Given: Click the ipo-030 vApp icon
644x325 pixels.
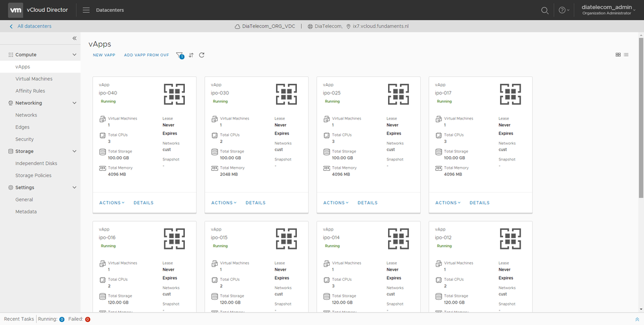Looking at the screenshot, I should [x=286, y=94].
